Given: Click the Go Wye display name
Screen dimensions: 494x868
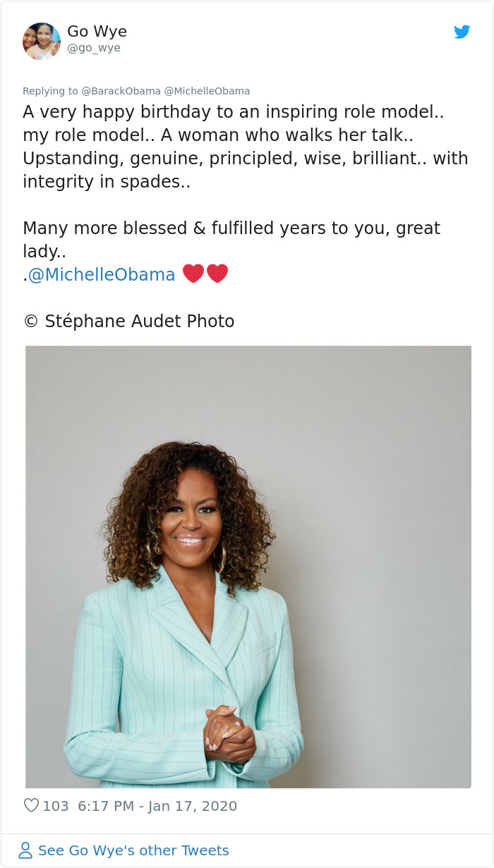Looking at the screenshot, I should 97,32.
